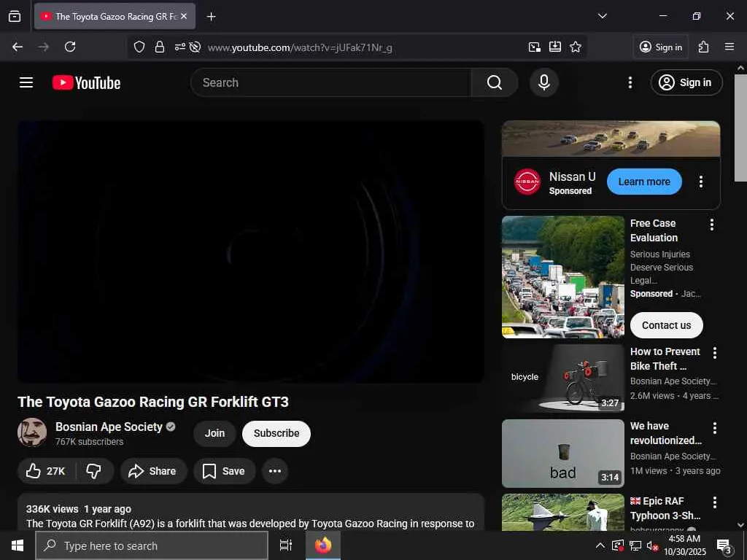Open options for How to Prevent Bike Theft
The height and width of the screenshot is (560, 747).
coord(715,353)
